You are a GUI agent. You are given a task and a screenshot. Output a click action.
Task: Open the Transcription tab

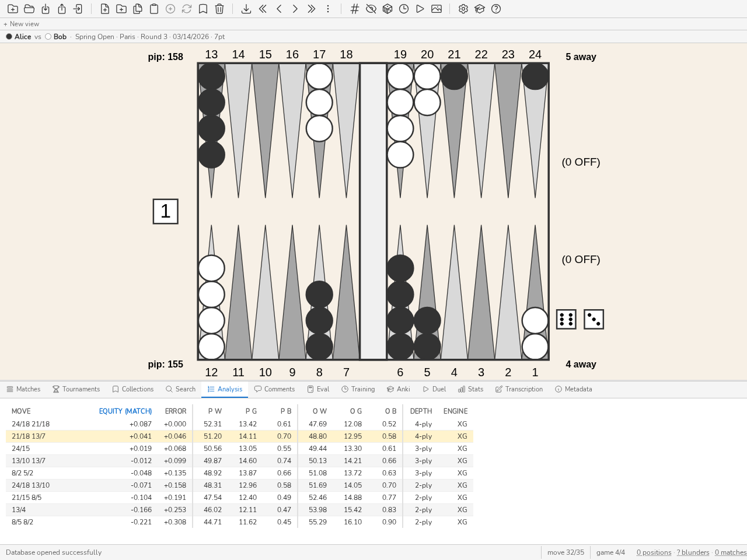click(519, 389)
